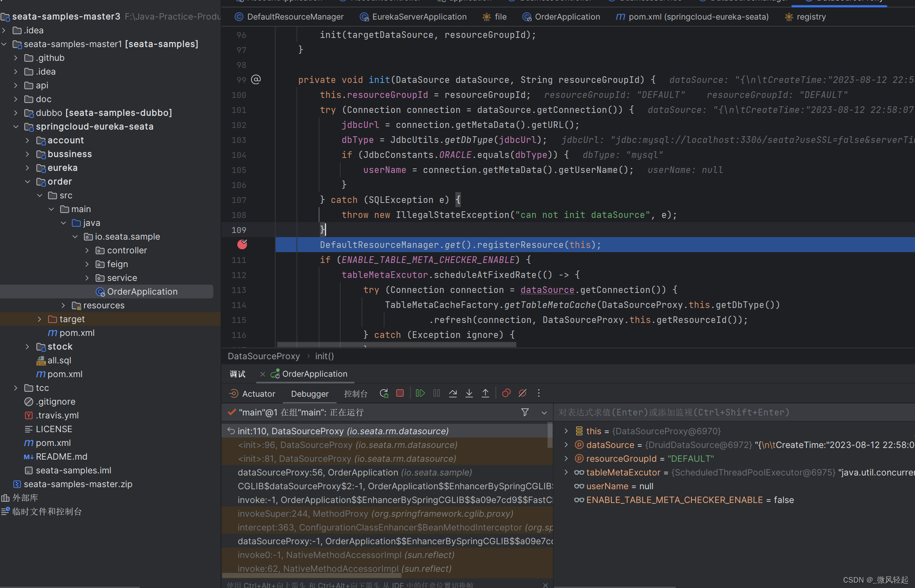Click underlined dataSource on line 113
This screenshot has height=588, width=915.
pyautogui.click(x=547, y=290)
